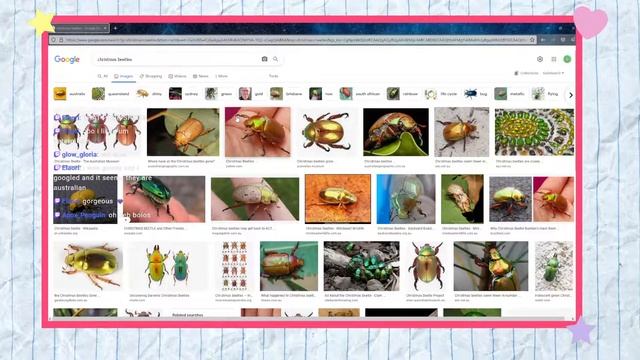Open the pale speckled beetle on finger image

(255, 199)
